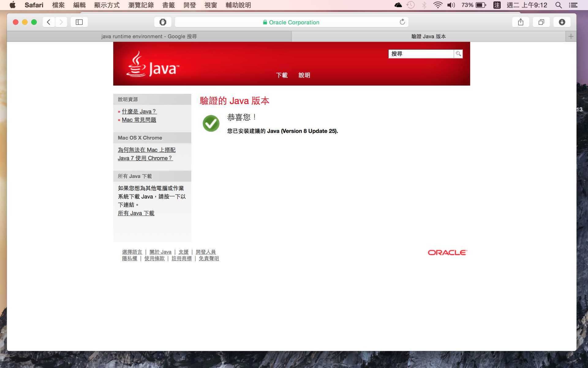Open the 視窗 menu

tap(211, 5)
